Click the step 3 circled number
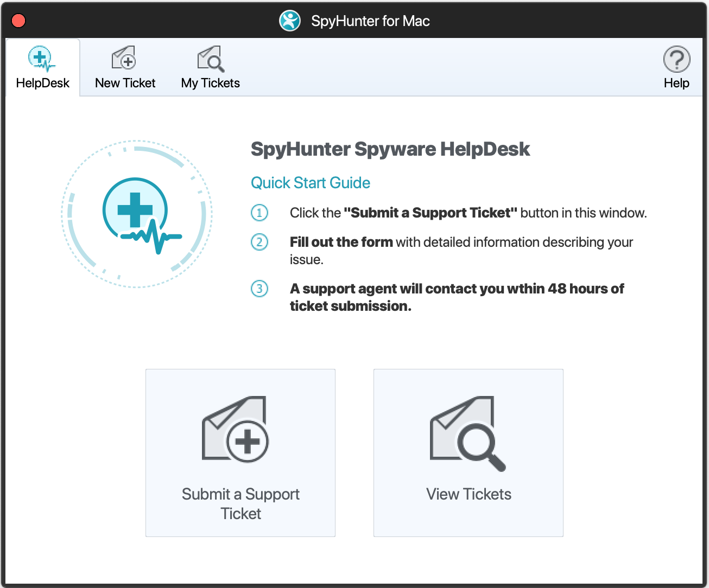Screen dimensions: 709x588 point(259,289)
